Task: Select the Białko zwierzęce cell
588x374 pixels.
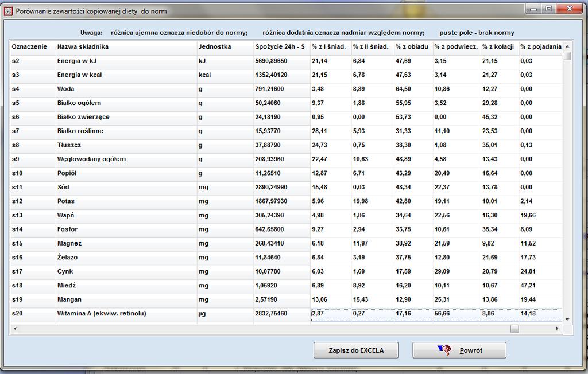Action: tap(126, 117)
